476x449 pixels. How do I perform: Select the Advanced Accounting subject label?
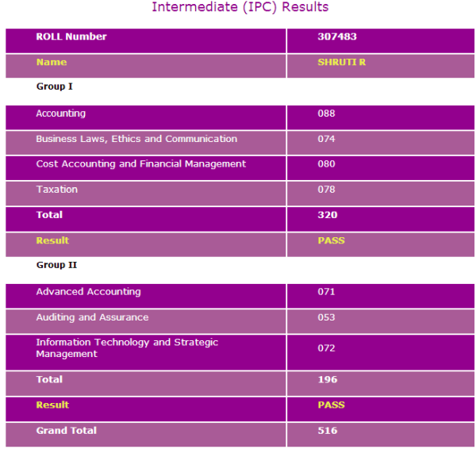coord(88,293)
